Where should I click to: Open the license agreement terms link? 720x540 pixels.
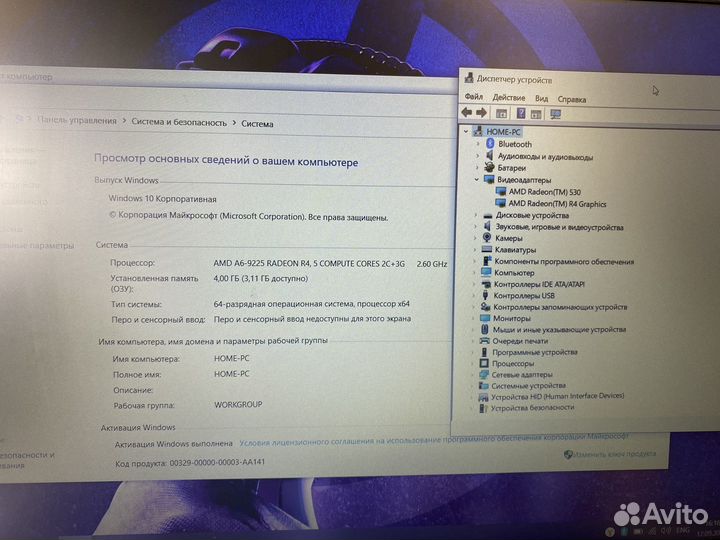pos(434,439)
